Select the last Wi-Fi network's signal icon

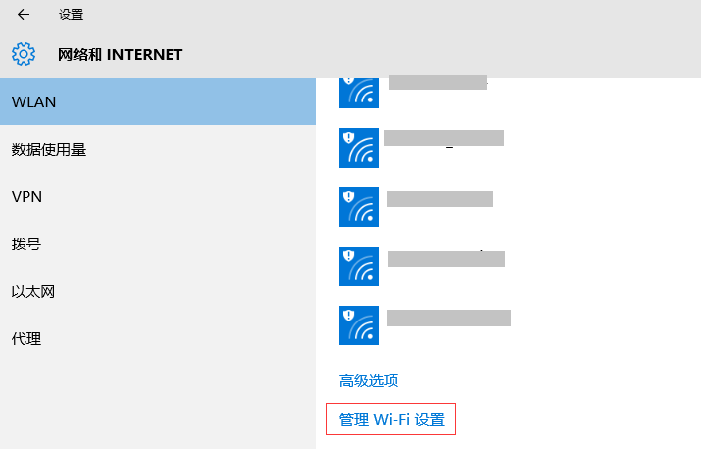359,325
